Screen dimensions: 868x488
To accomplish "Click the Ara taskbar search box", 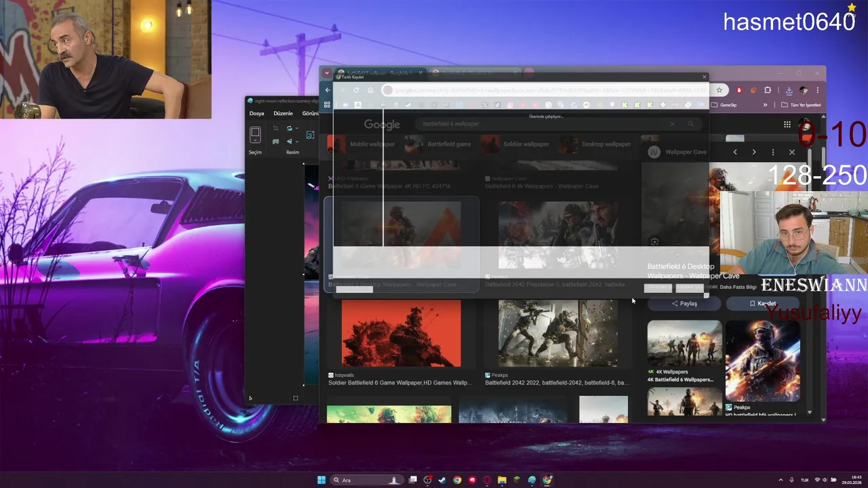I will coord(367,480).
